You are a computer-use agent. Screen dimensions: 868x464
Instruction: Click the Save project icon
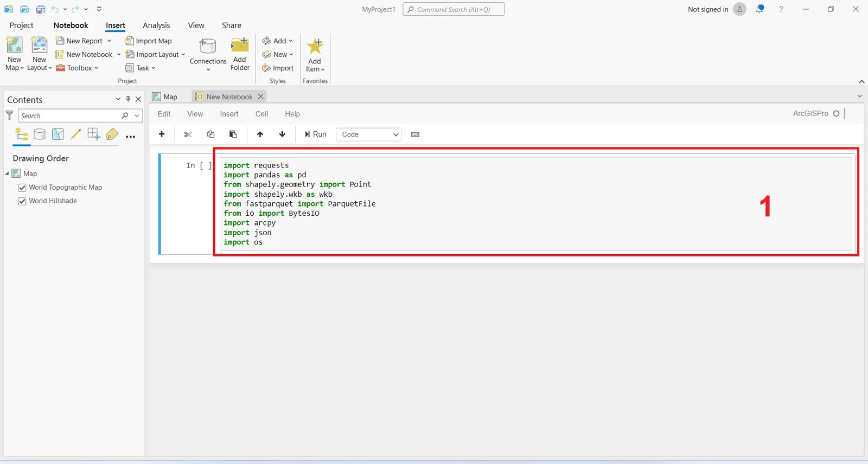tap(41, 9)
